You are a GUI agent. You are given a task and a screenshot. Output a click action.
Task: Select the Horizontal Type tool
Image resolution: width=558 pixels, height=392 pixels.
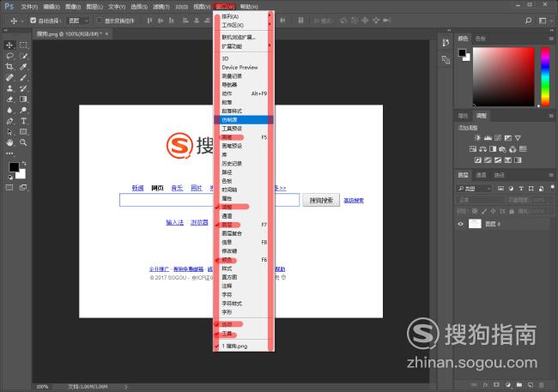coord(23,121)
